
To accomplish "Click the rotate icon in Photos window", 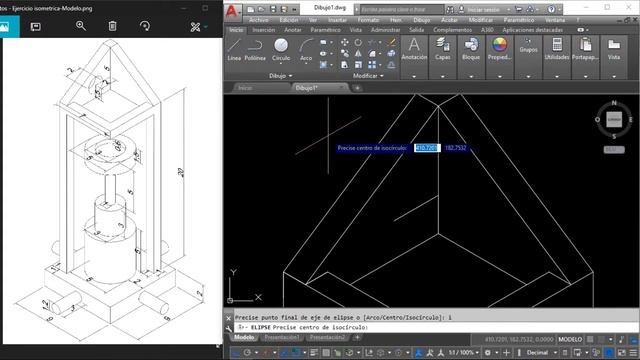I will 144,26.
